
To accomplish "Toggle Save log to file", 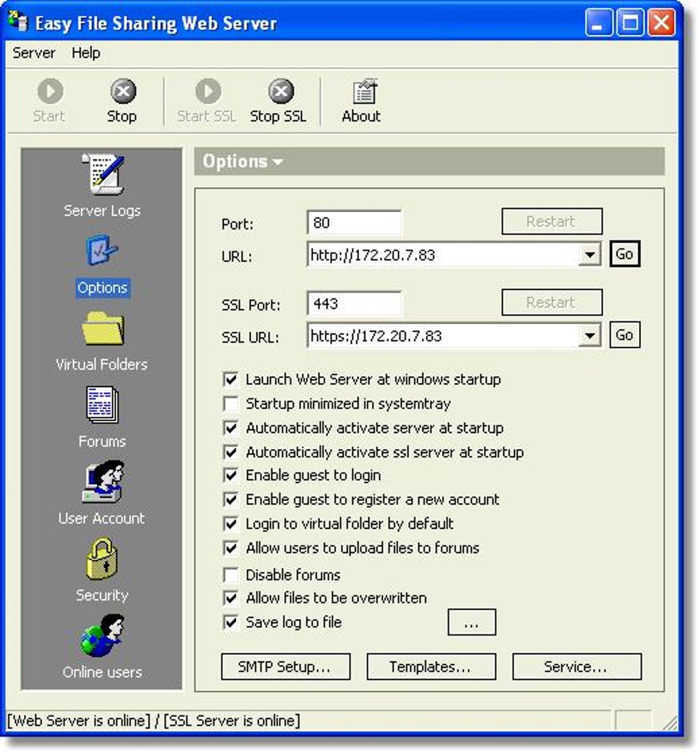I will click(x=231, y=623).
